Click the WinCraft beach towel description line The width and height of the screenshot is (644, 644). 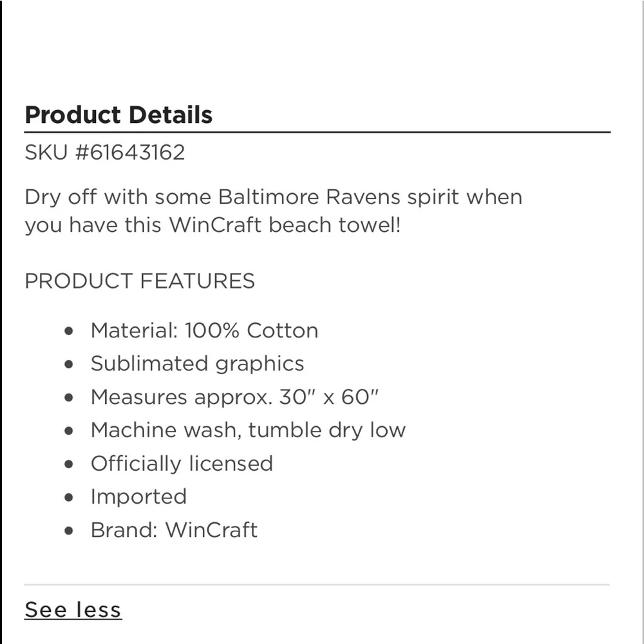pos(213,225)
